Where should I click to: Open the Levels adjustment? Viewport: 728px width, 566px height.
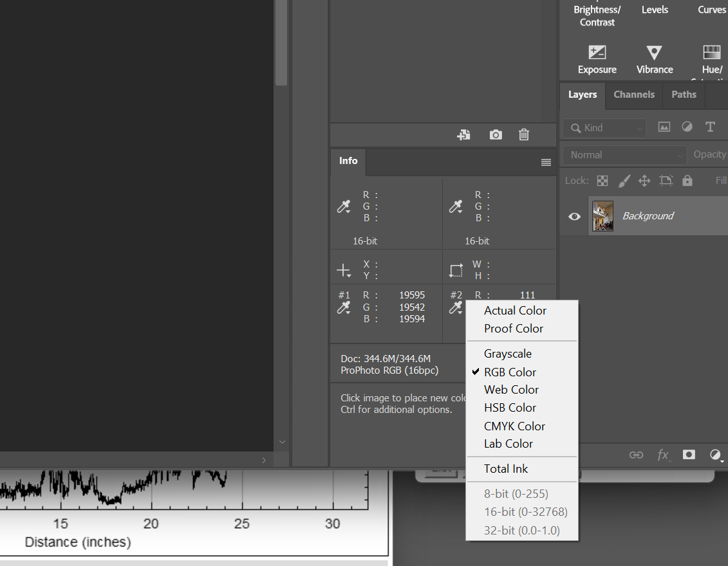tap(655, 10)
